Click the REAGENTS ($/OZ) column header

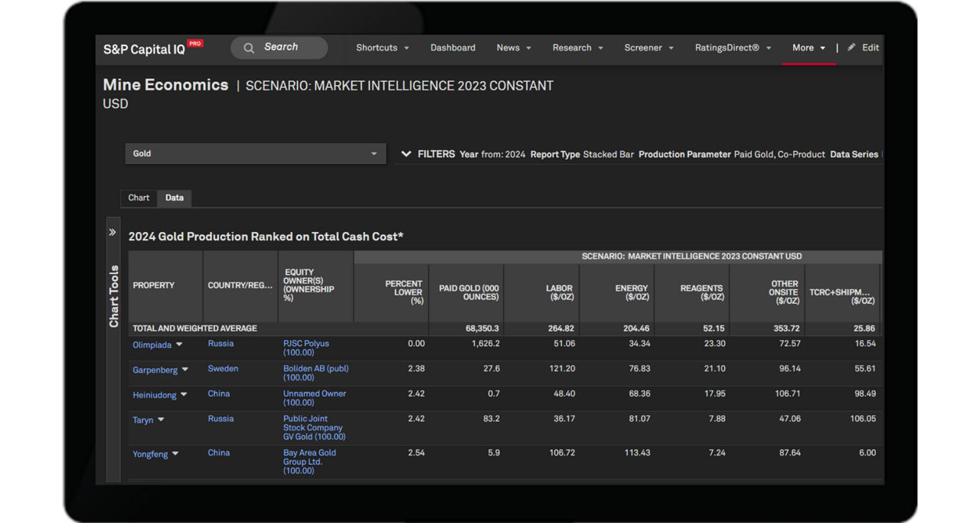coord(691,293)
